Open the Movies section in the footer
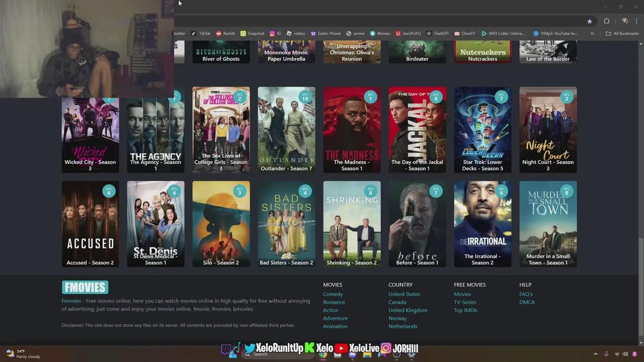The image size is (644, 362). click(x=462, y=294)
